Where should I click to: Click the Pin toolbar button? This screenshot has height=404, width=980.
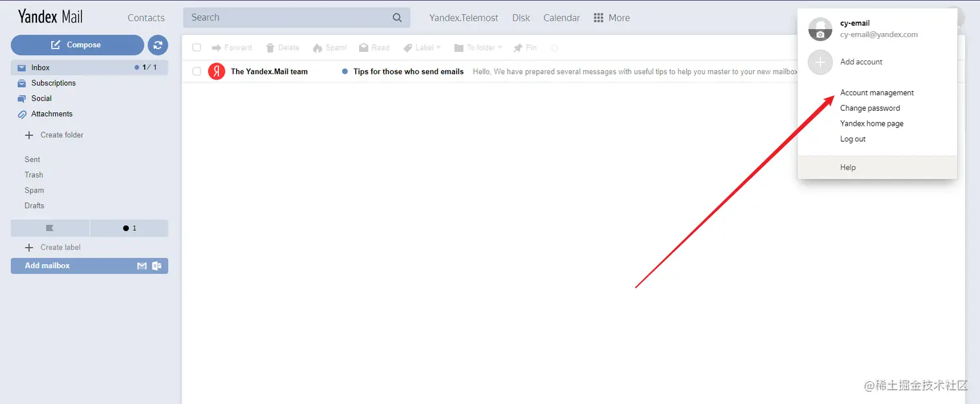(525, 47)
